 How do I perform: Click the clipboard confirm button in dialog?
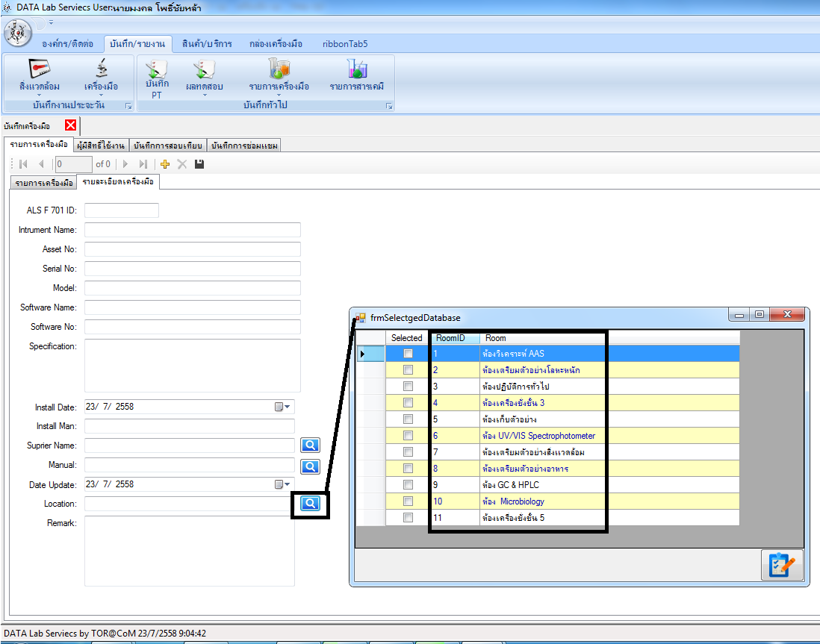pyautogui.click(x=782, y=565)
